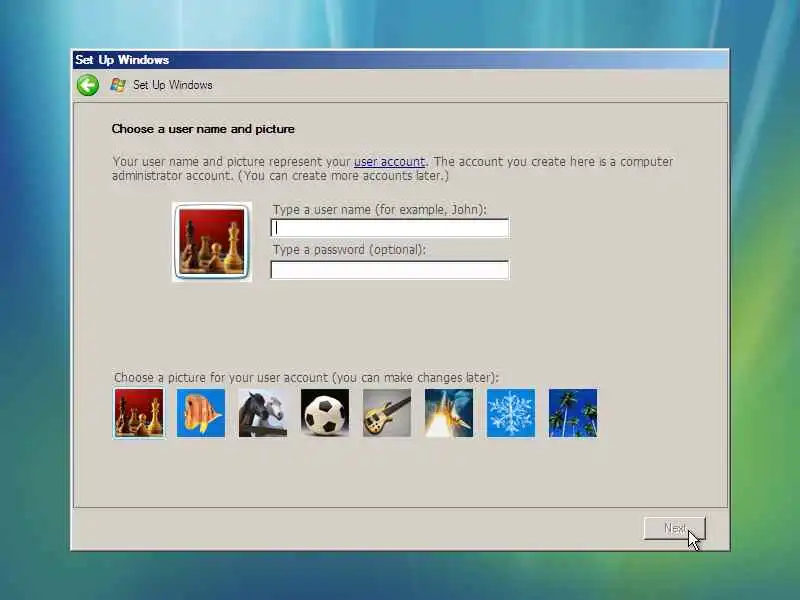Screen dimensions: 800x600
Task: Click the large chess picture preview
Action: pos(212,242)
